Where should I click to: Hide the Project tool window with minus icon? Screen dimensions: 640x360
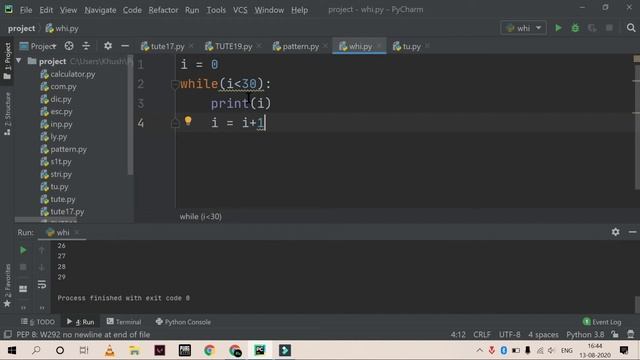point(125,46)
